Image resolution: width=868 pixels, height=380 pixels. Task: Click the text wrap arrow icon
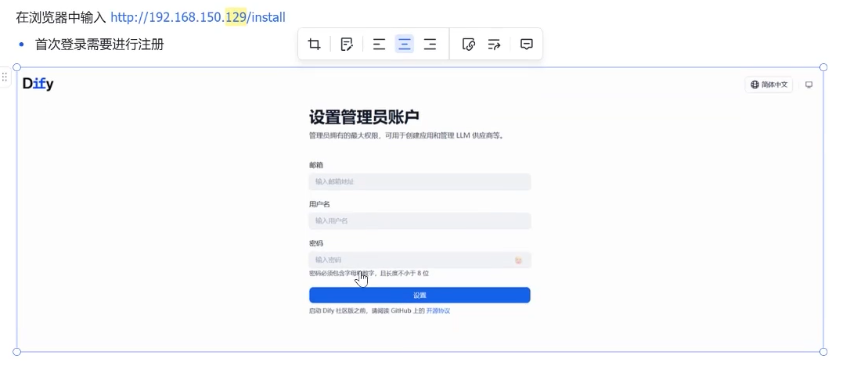pos(495,45)
